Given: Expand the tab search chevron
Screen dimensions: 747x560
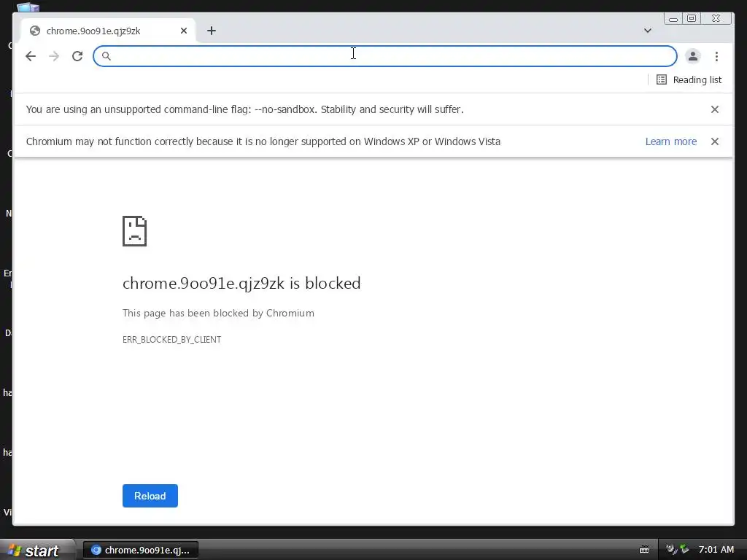Looking at the screenshot, I should pos(648,31).
